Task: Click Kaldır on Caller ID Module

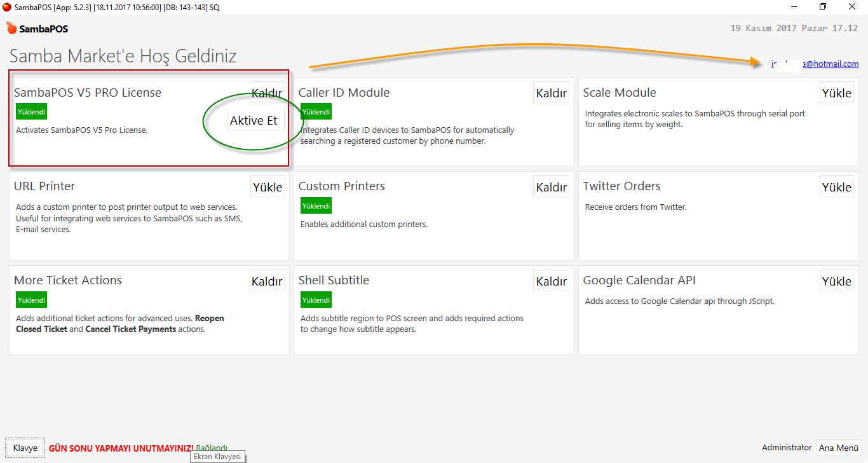Action: tap(551, 93)
